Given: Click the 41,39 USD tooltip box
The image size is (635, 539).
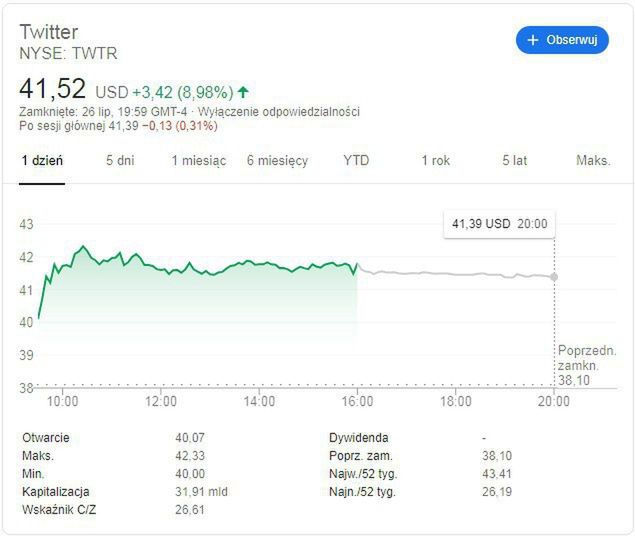Looking at the screenshot, I should [x=499, y=224].
